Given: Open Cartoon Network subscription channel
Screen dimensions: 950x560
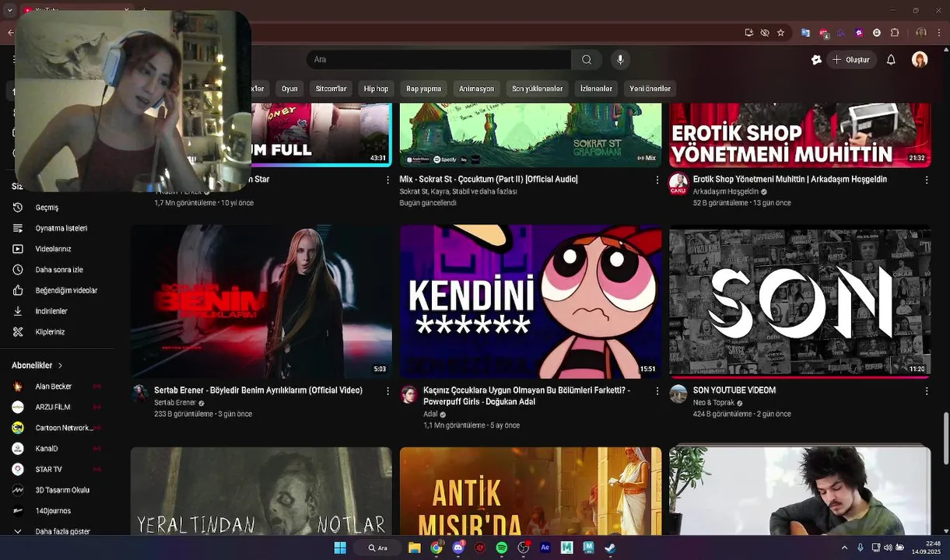Looking at the screenshot, I should pos(64,428).
